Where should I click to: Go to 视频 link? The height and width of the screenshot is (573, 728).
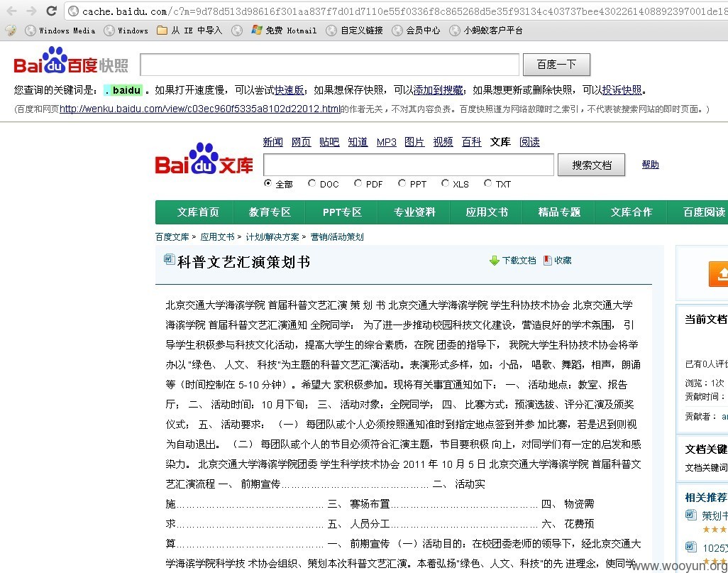point(443,142)
